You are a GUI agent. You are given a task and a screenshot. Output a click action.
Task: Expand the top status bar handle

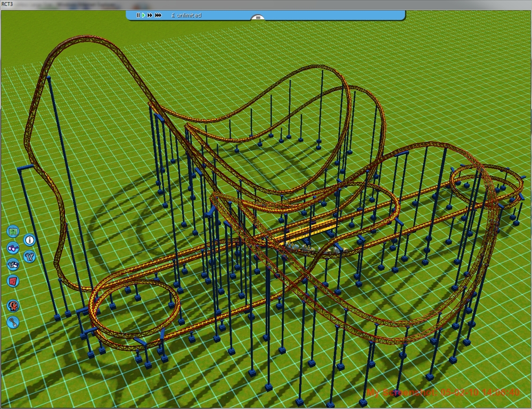click(x=258, y=18)
